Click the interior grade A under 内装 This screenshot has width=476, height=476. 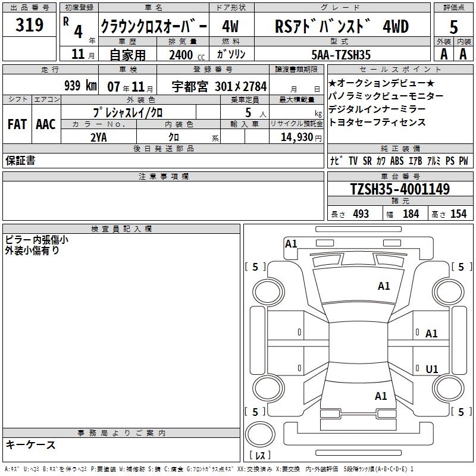[x=463, y=54]
